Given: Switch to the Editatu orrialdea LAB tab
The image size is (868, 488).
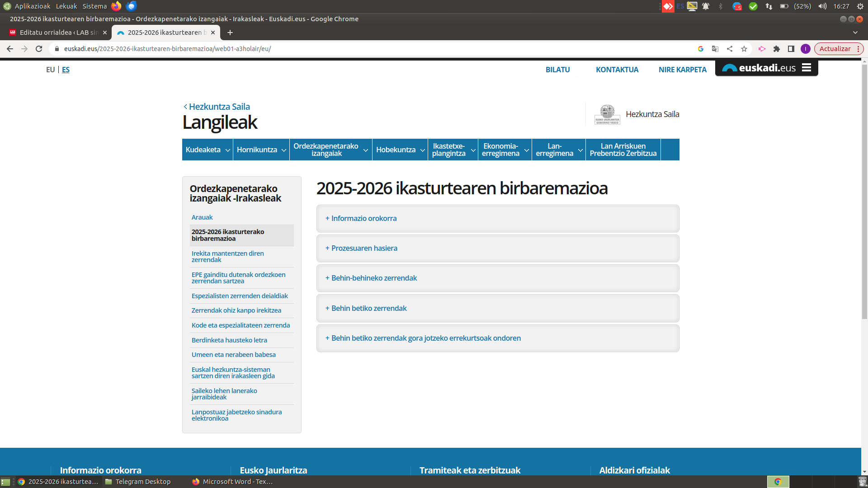Looking at the screenshot, I should tap(58, 33).
